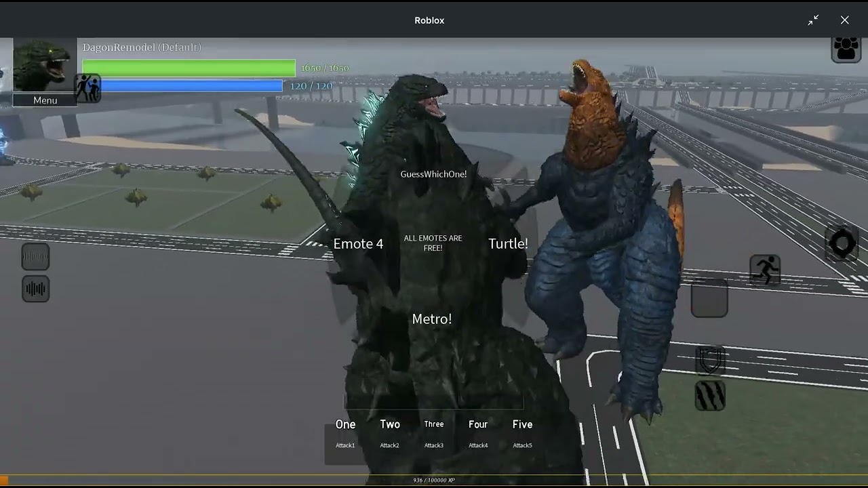Select the Turtle! emote wheel option
Screen dimensions: 868x488
click(508, 244)
